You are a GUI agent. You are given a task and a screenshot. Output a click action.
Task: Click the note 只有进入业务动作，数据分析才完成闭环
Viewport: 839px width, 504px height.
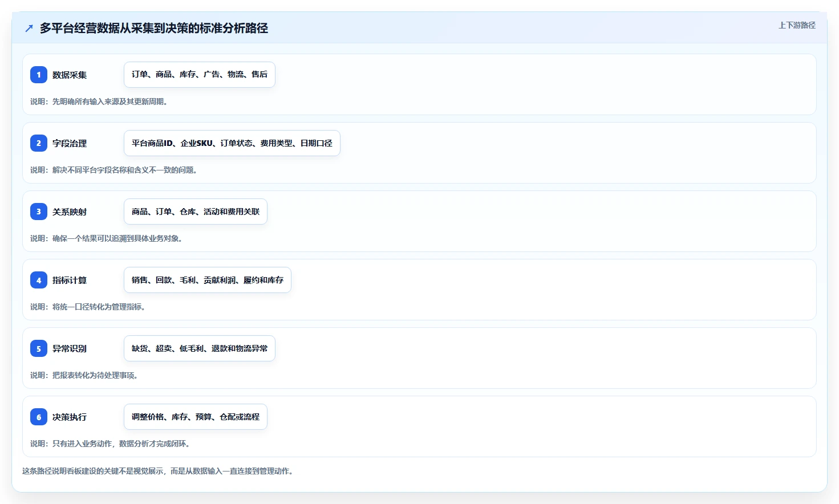[x=110, y=444]
